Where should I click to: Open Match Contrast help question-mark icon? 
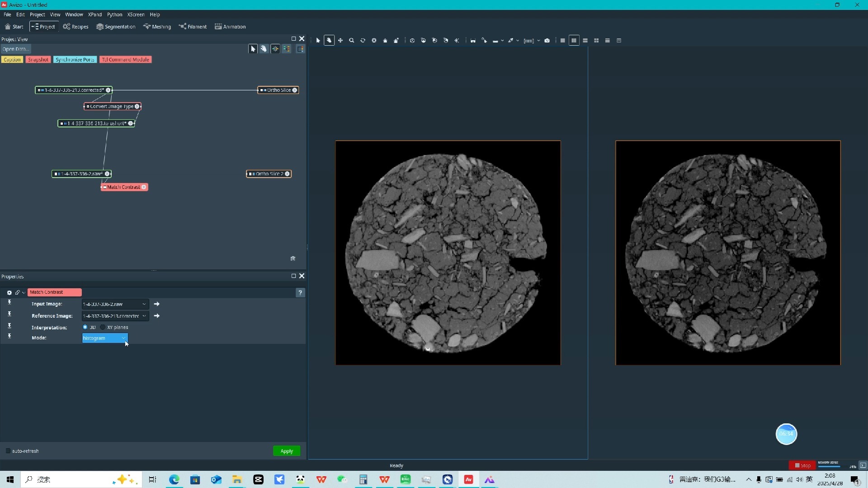pos(300,293)
